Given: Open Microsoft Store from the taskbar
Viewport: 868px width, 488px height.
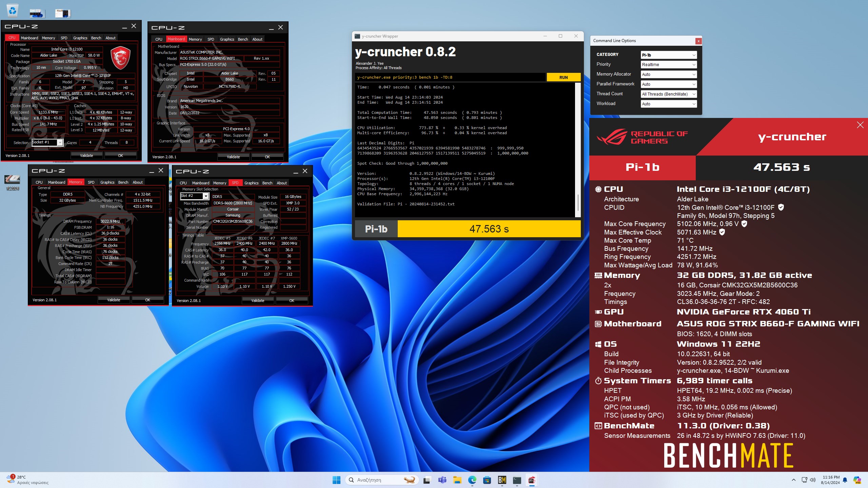Looking at the screenshot, I should click(x=487, y=480).
